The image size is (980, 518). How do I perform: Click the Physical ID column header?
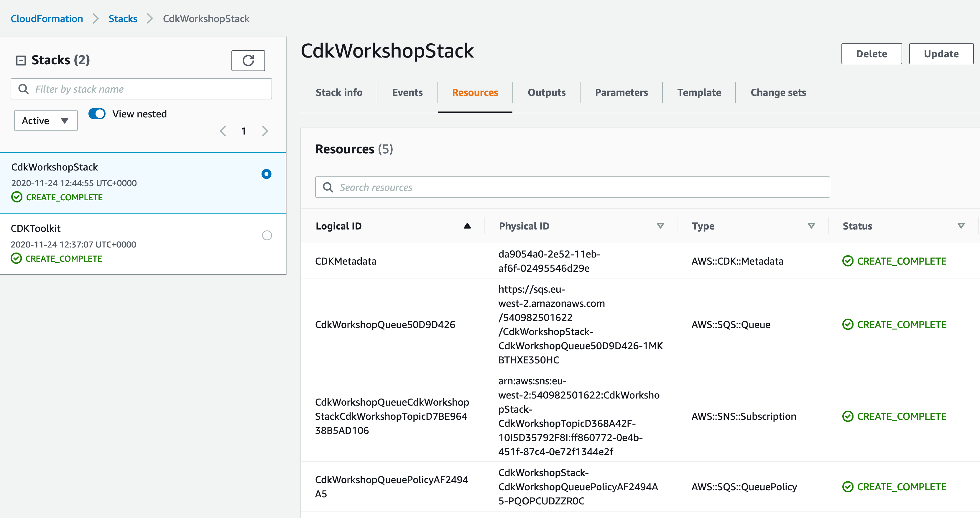pos(524,226)
